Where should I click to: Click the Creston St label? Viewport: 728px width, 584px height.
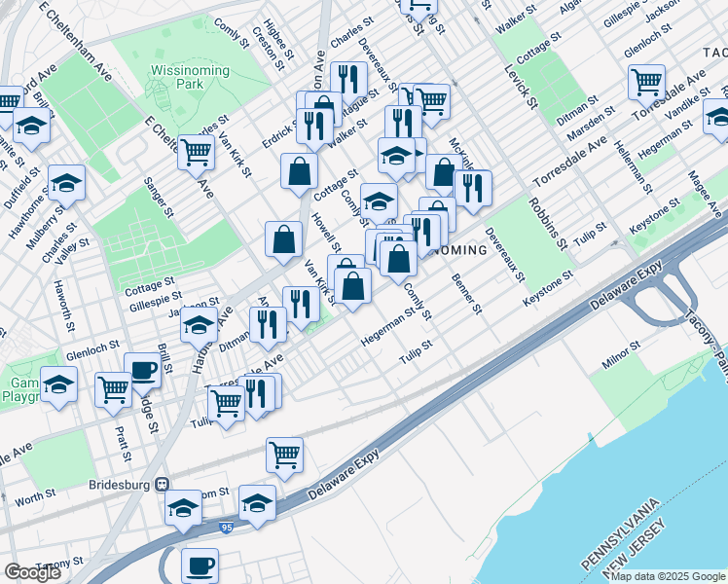pos(268,49)
